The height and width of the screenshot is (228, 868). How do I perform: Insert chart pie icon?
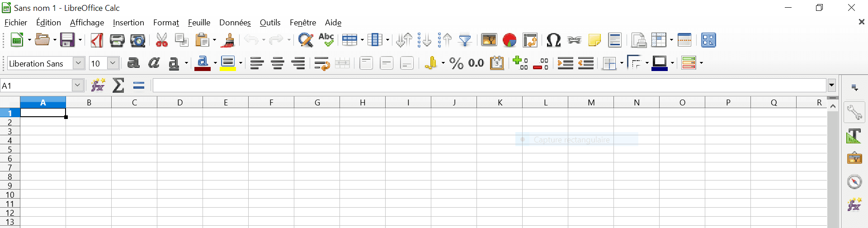(x=509, y=40)
